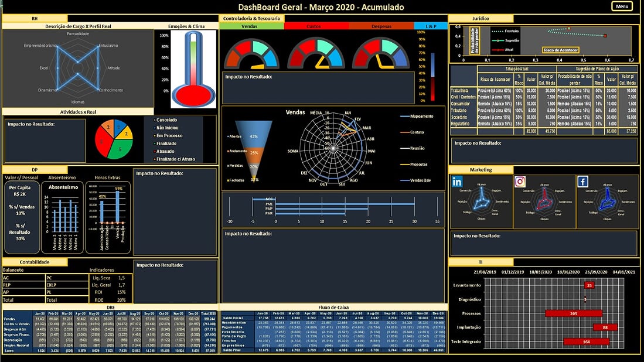Click the Instagram icon in Marketing
Image resolution: width=644 pixels, height=362 pixels.
(x=520, y=182)
